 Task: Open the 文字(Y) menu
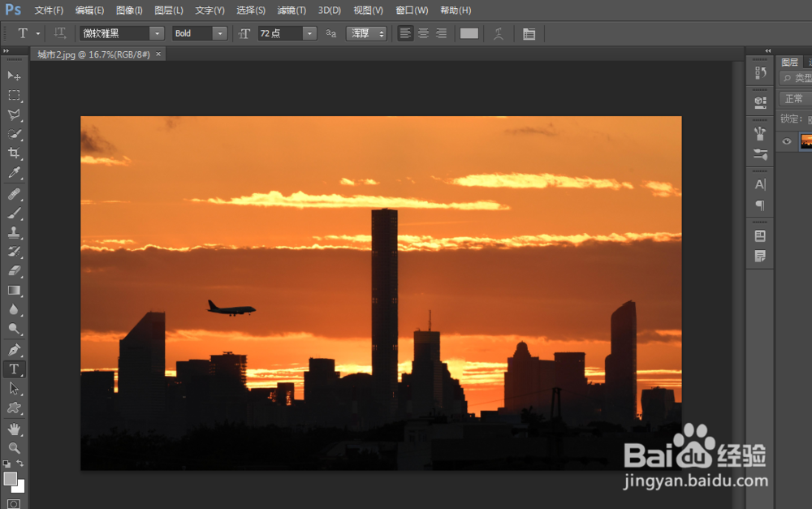point(209,11)
